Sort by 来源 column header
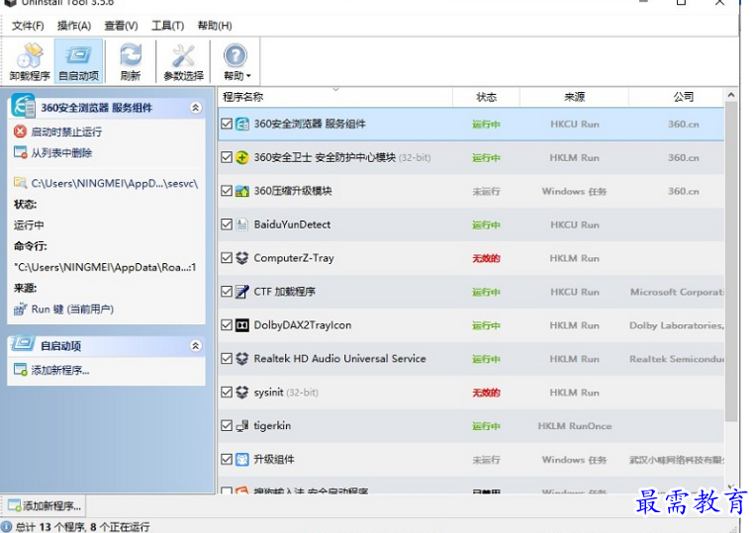Viewport: 756px width, 533px height. pyautogui.click(x=574, y=97)
